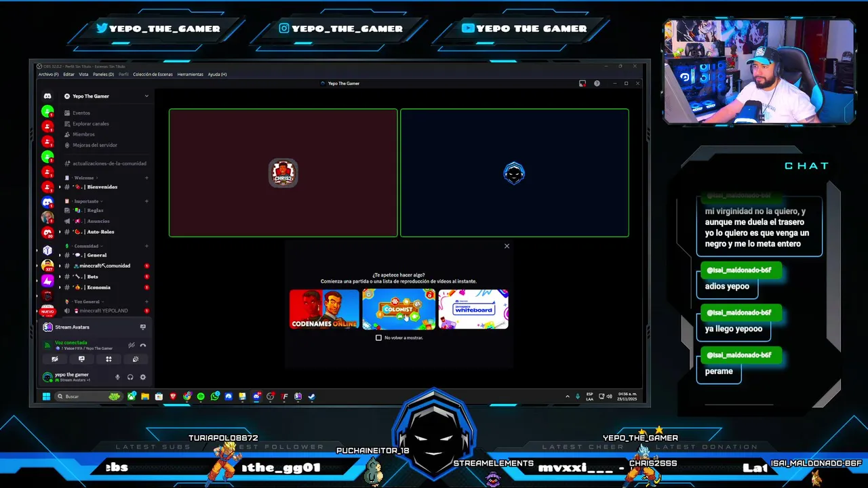
Task: Share your screen in voice panel
Action: pos(81,359)
